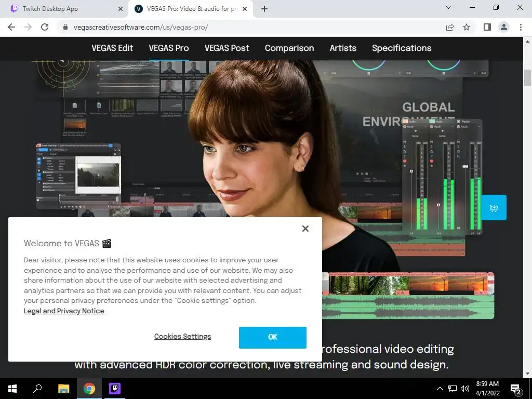Open the notifications action center
The width and height of the screenshot is (532, 399).
(516, 389)
